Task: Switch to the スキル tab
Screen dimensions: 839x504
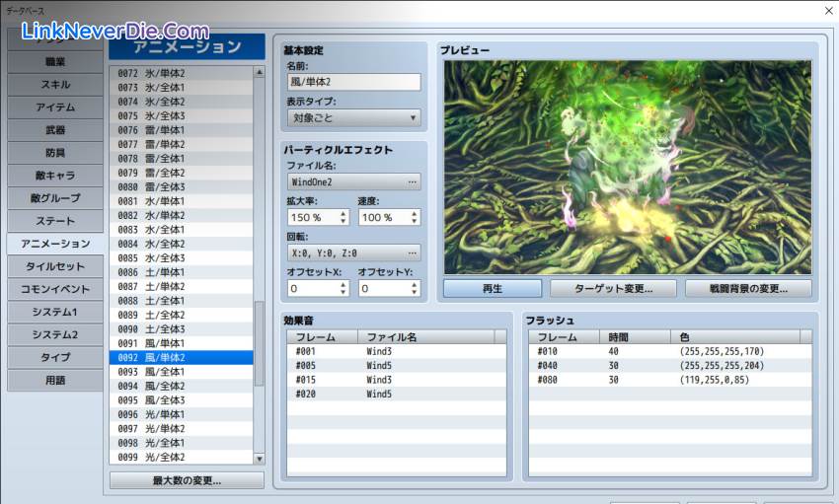Action: [x=55, y=85]
